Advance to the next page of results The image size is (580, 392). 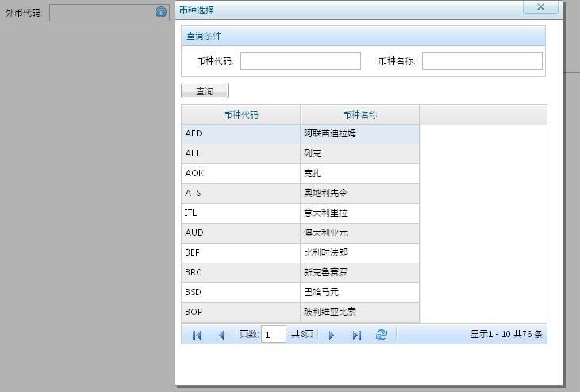tap(332, 336)
